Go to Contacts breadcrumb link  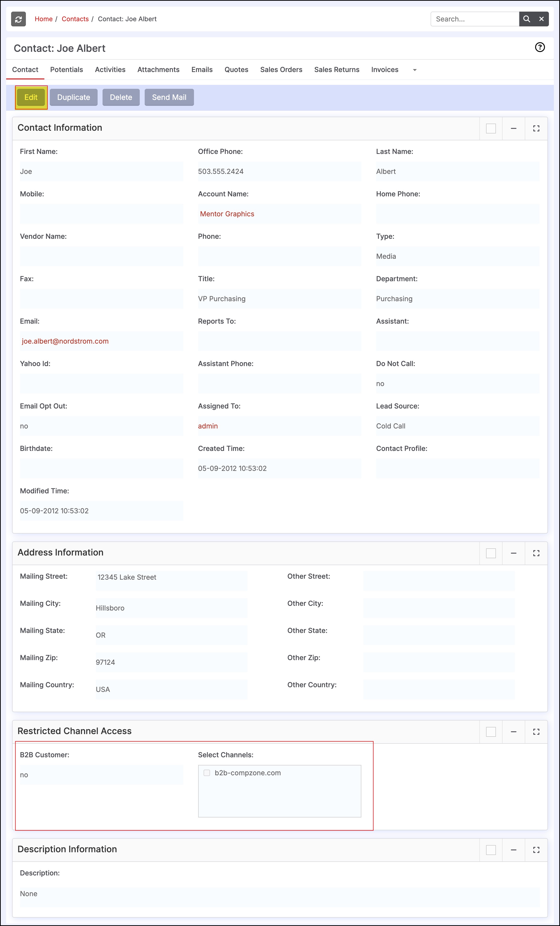click(x=75, y=19)
